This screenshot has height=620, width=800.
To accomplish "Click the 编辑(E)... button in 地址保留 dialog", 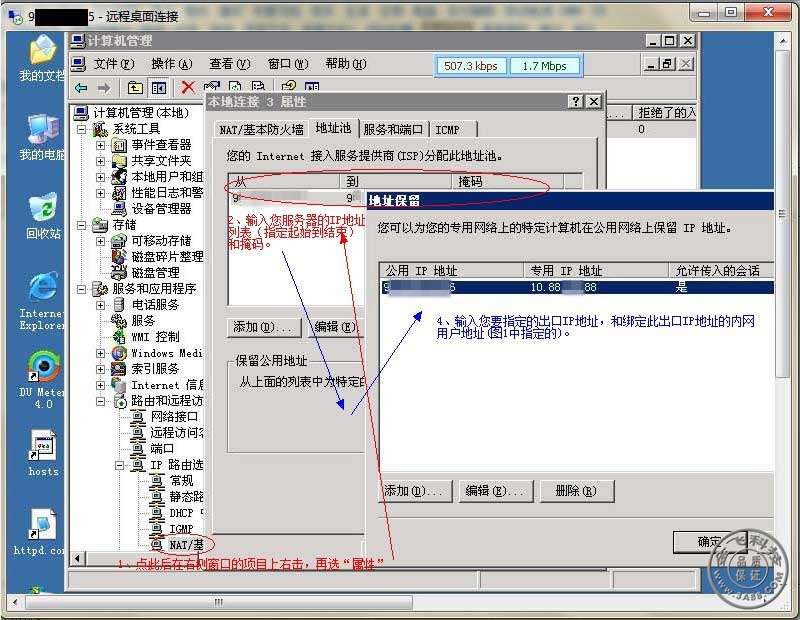I will coord(494,491).
